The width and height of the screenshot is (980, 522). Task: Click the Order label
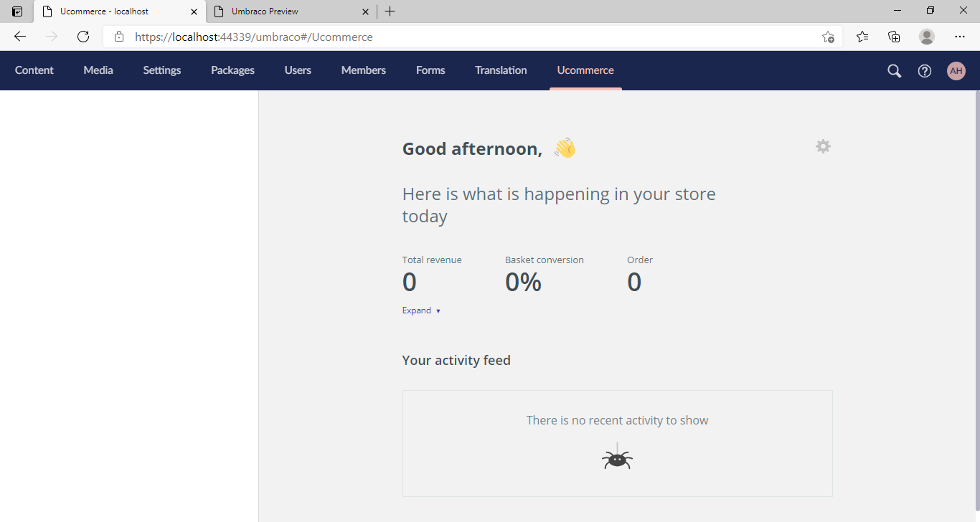click(640, 260)
